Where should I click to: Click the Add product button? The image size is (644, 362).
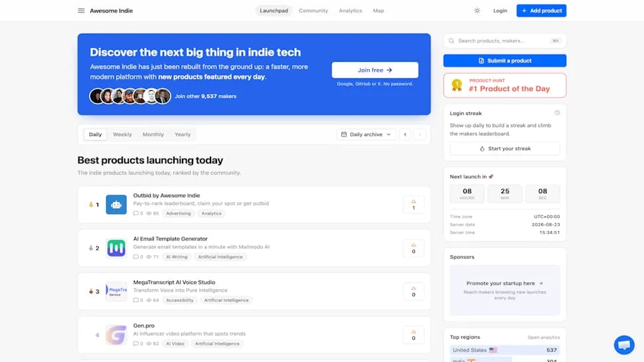[541, 11]
